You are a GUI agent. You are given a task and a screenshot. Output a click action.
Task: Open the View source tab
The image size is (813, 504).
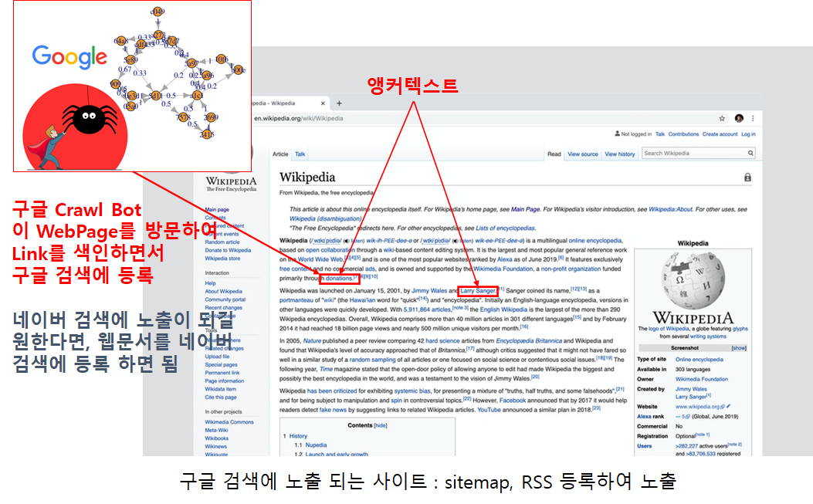(583, 154)
